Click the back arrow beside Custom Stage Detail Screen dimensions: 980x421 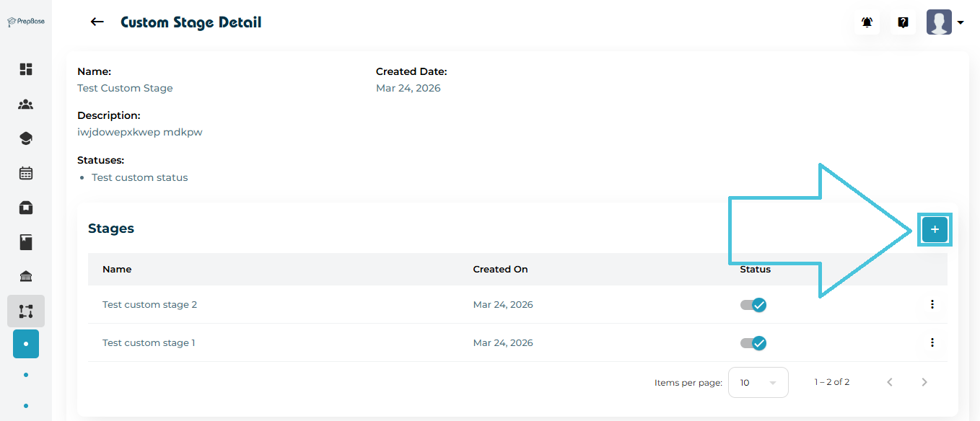97,22
